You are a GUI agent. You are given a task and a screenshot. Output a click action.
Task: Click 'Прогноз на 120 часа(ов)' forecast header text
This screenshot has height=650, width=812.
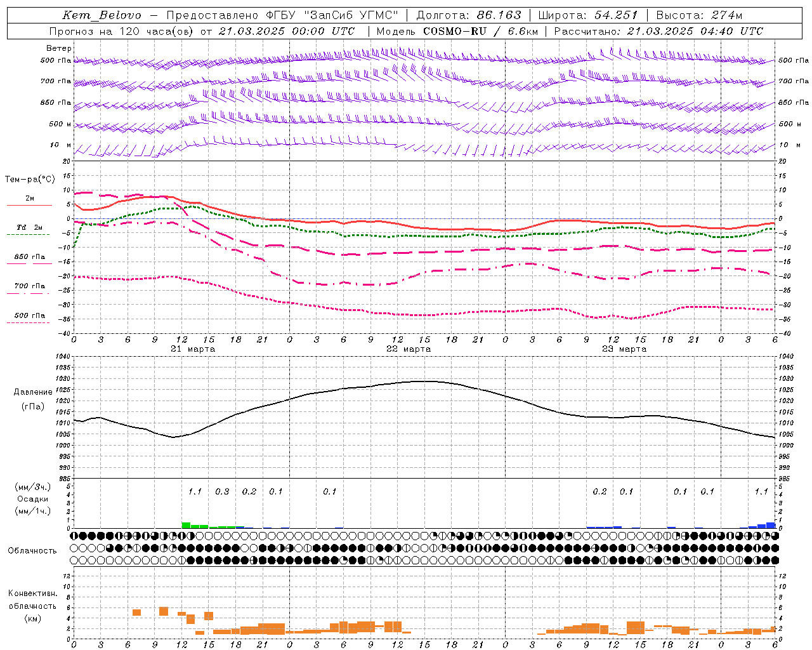[x=121, y=31]
